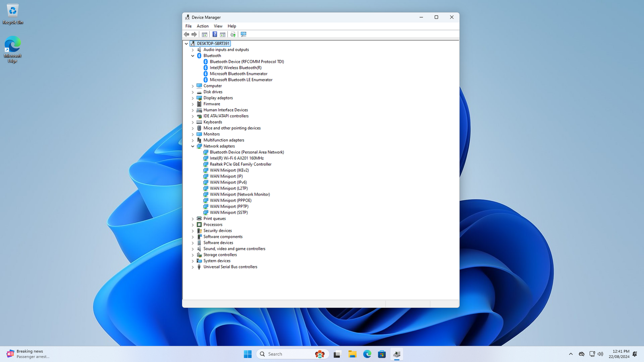Expand the Disk drives category
The height and width of the screenshot is (362, 644).
193,92
